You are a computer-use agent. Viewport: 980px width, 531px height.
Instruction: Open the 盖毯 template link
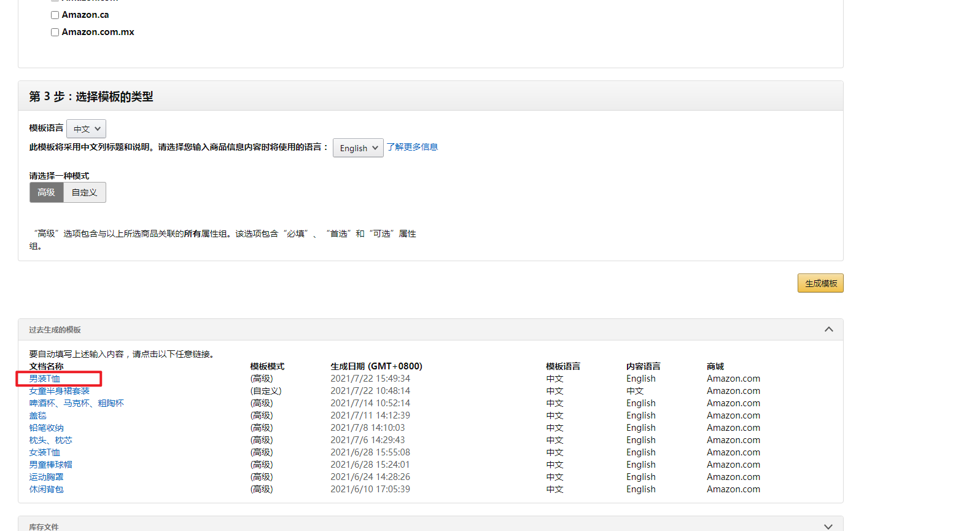pyautogui.click(x=38, y=415)
